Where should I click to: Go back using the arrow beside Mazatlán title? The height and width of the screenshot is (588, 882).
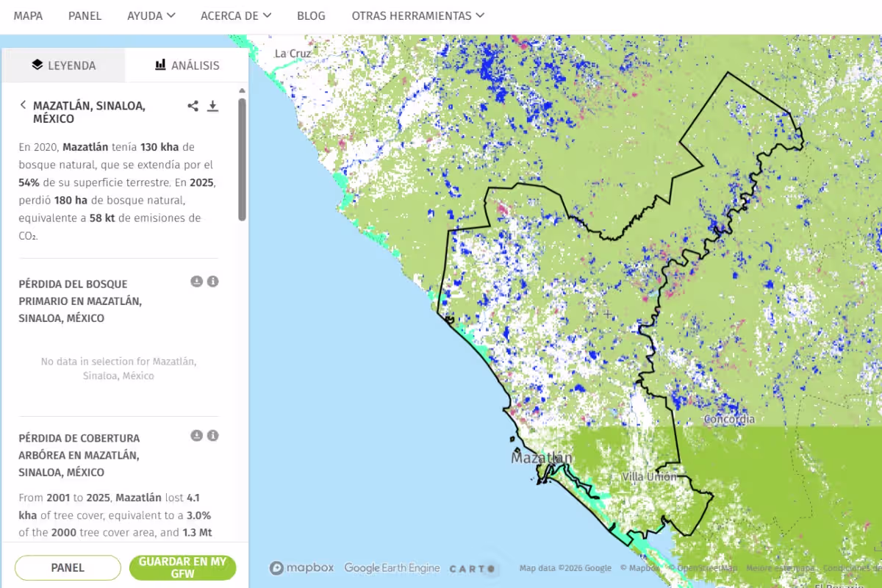click(x=23, y=105)
